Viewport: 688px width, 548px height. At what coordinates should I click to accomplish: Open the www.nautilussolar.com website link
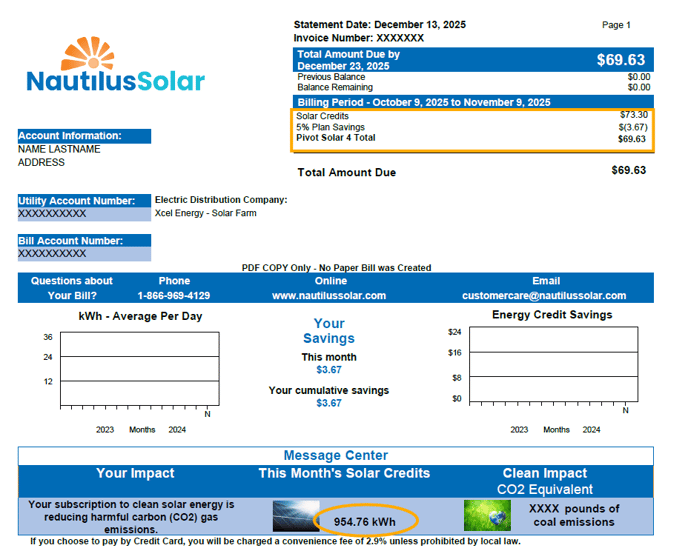click(x=328, y=296)
